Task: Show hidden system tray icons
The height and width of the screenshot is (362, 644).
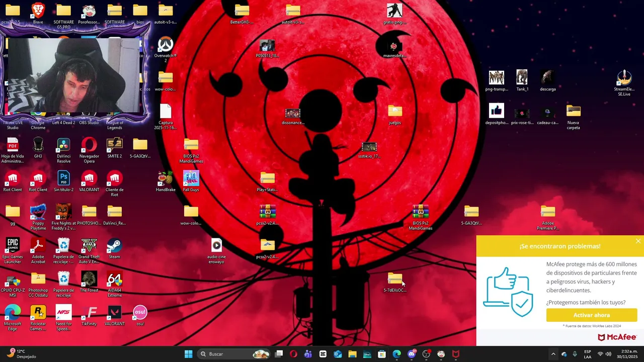Action: tap(553, 354)
